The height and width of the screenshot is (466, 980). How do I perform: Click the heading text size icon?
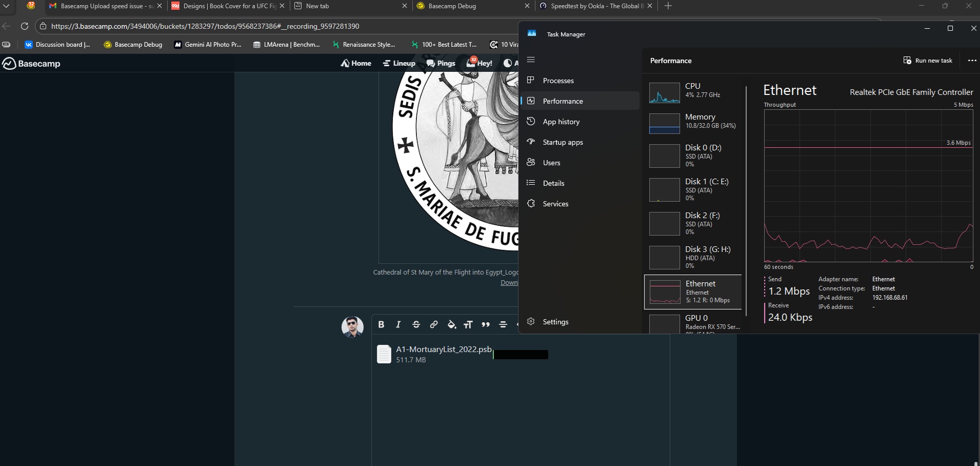468,324
